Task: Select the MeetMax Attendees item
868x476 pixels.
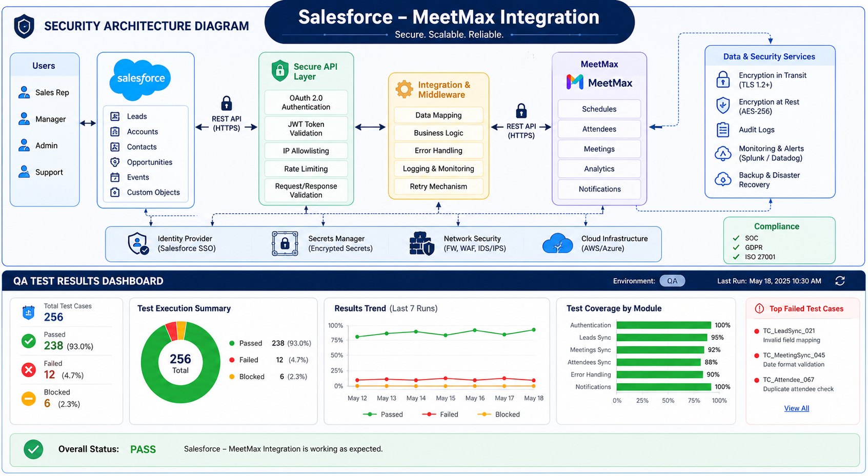Action: (x=599, y=129)
